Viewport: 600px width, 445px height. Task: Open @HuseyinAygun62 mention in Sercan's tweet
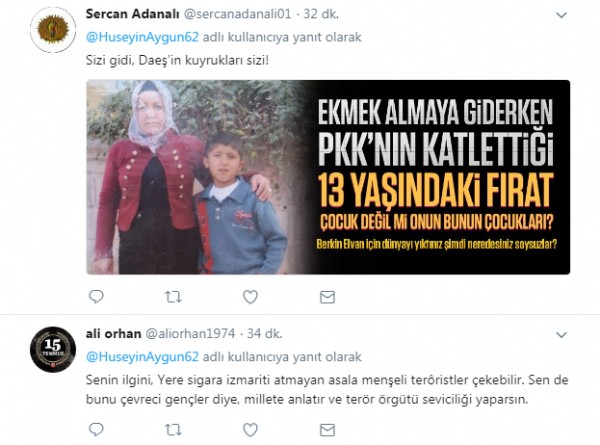142,37
